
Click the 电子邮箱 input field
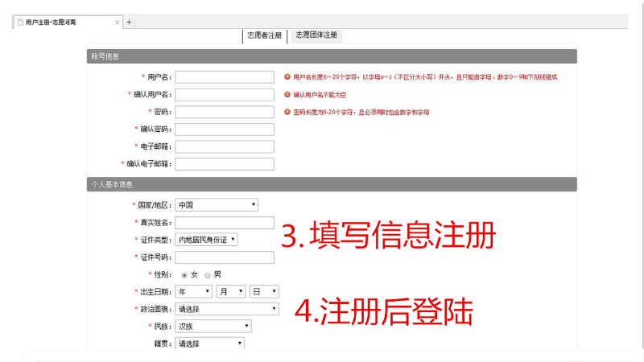pyautogui.click(x=225, y=146)
